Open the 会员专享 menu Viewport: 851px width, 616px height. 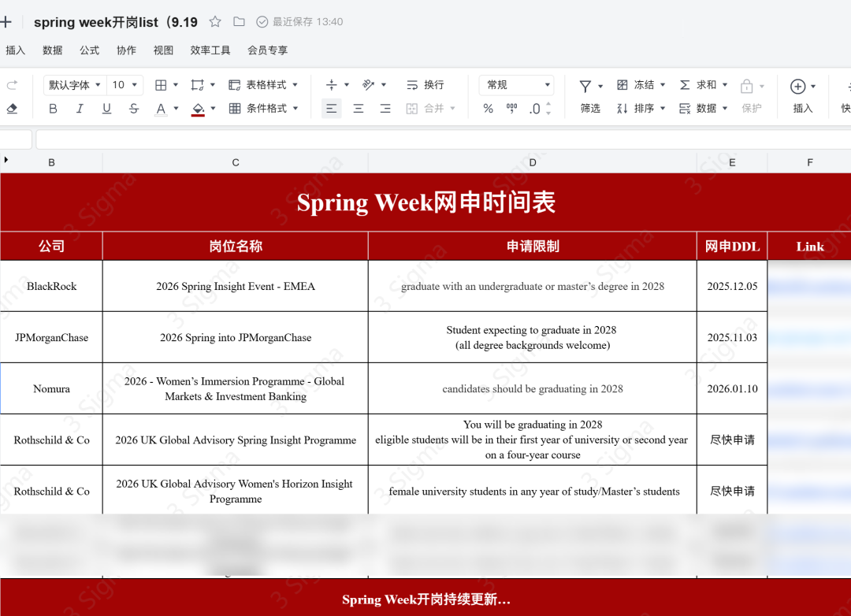(268, 50)
